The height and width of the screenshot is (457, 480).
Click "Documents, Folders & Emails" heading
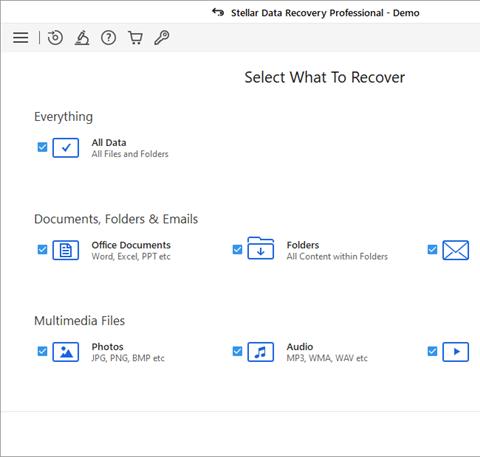pyautogui.click(x=116, y=219)
